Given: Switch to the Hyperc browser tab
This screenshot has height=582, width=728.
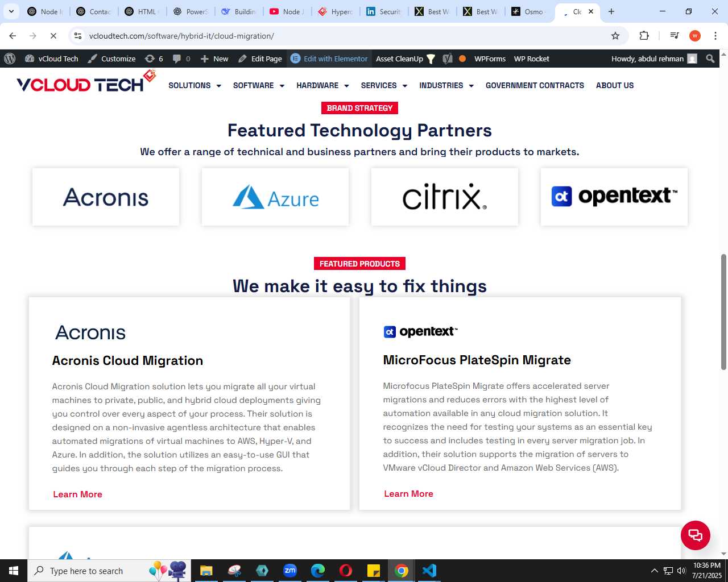Looking at the screenshot, I should click(336, 11).
